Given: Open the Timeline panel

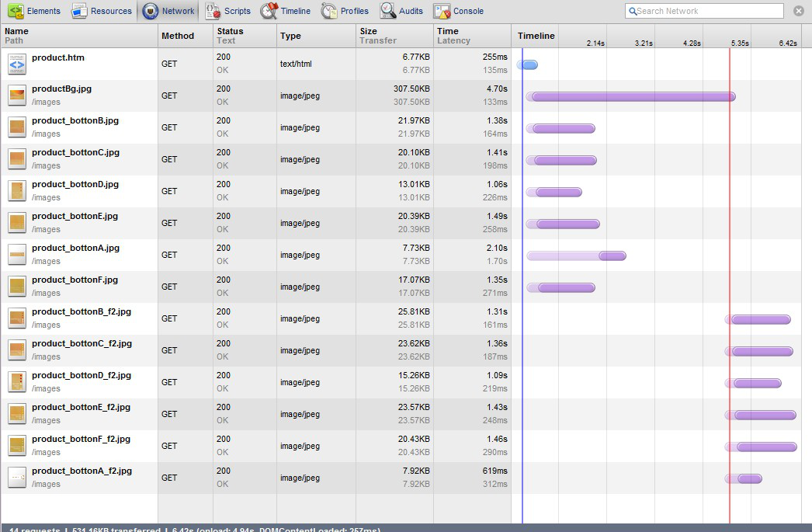Looking at the screenshot, I should [x=285, y=11].
